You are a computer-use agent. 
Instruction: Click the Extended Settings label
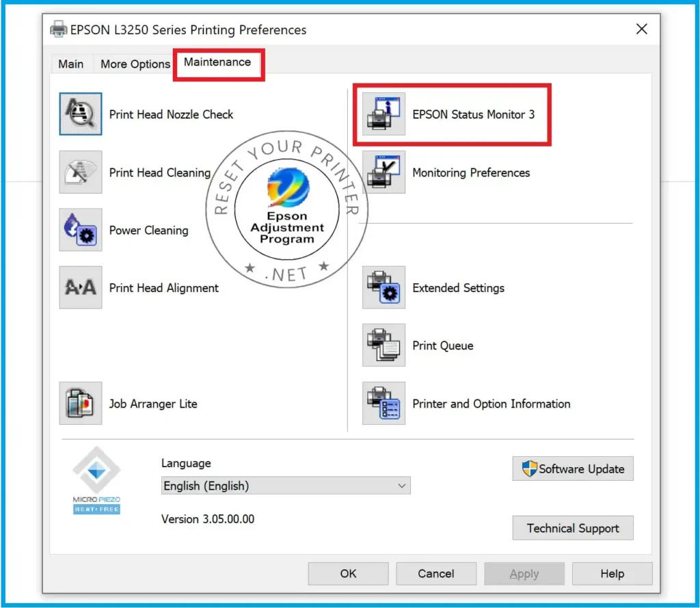459,288
